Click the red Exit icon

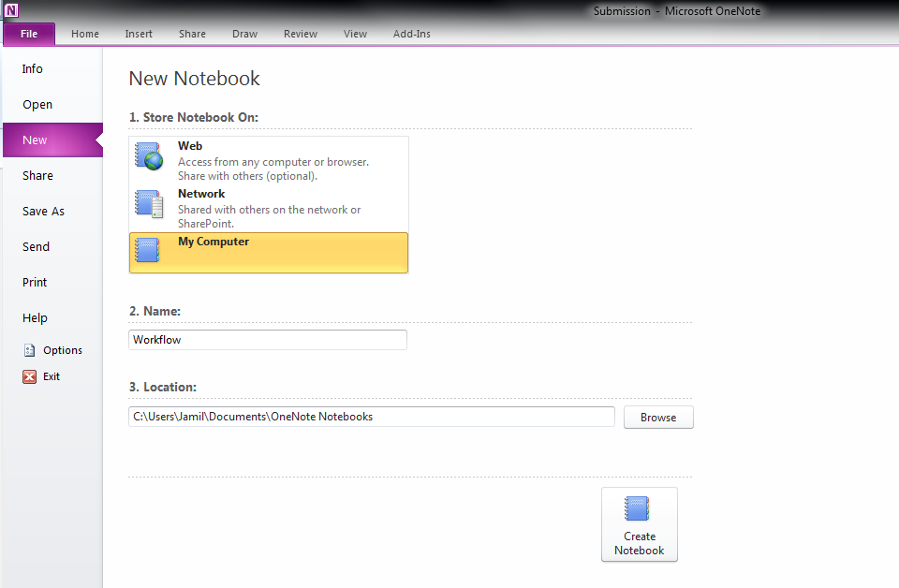(30, 376)
